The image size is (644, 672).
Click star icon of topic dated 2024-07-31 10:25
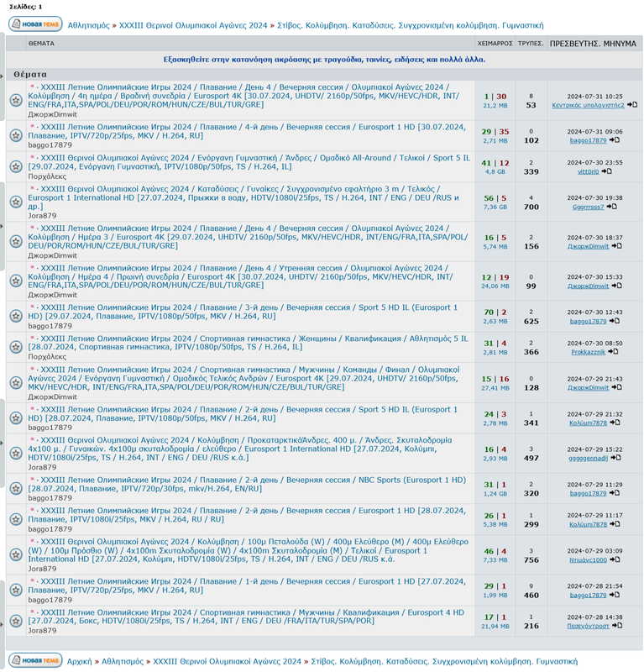(16, 100)
